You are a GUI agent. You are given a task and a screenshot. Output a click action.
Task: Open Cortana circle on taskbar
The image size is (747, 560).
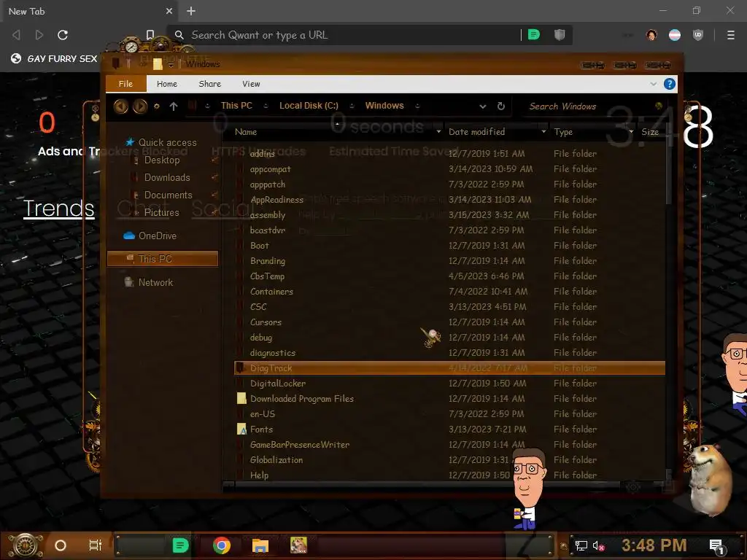click(61, 545)
